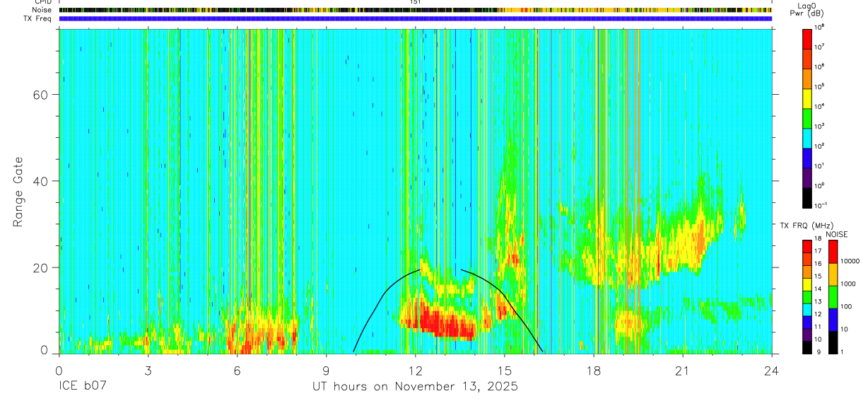Image resolution: width=868 pixels, height=401 pixels.
Task: Click the y-axis tick label '60'
Action: [40, 95]
